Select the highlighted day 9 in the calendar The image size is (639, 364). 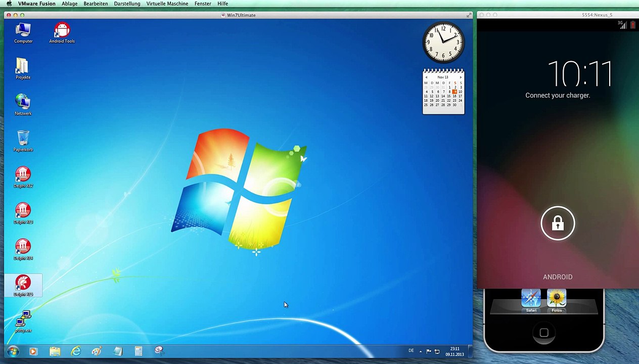[454, 92]
